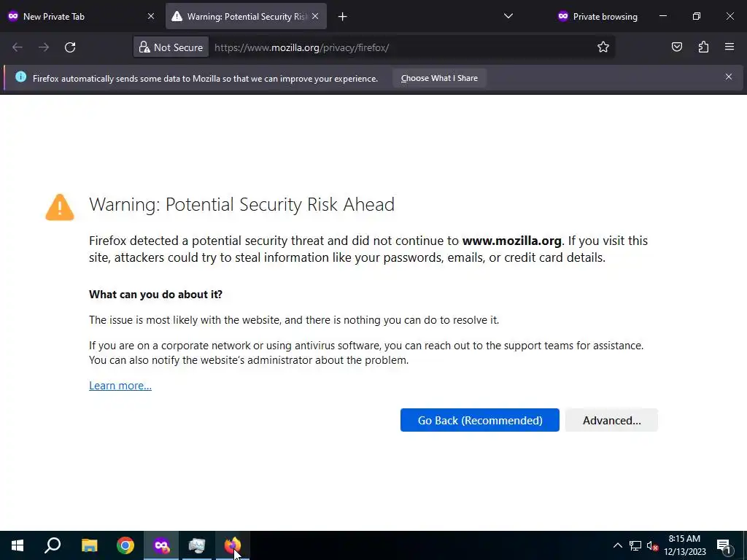Click the warning triangle icon on page
The height and width of the screenshot is (560, 747).
60,207
